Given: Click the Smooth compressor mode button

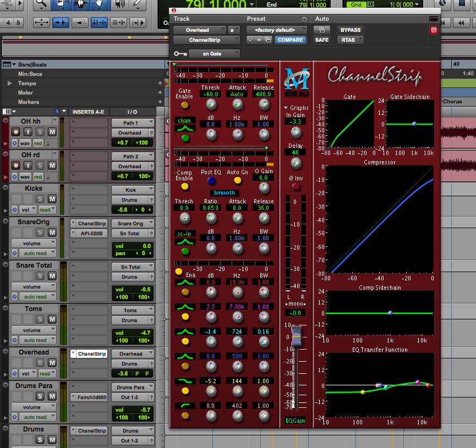Looking at the screenshot, I should (x=224, y=192).
